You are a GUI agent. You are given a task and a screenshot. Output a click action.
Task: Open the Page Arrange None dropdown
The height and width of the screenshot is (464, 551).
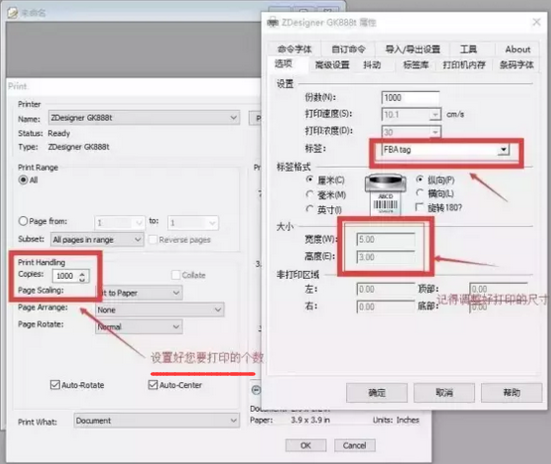tap(160, 310)
